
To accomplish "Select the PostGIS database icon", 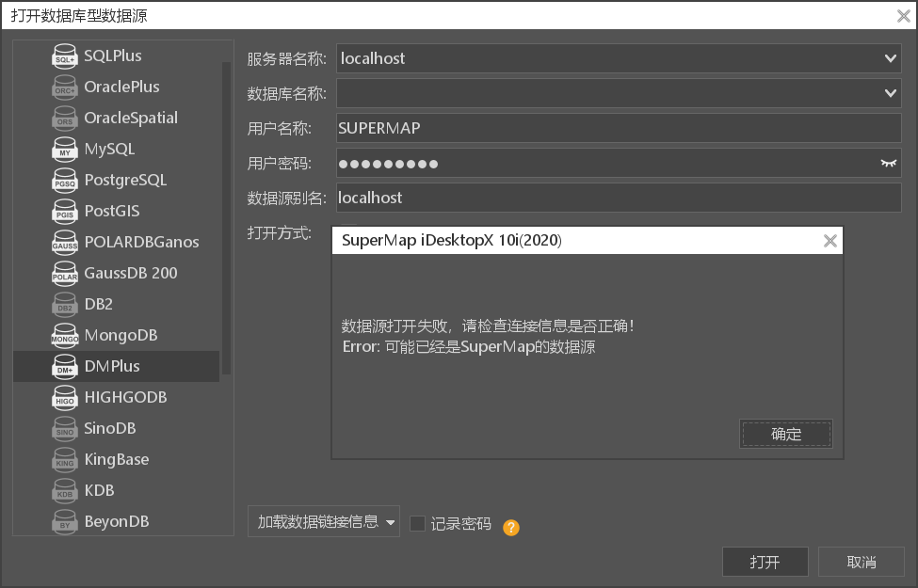I will (x=64, y=212).
